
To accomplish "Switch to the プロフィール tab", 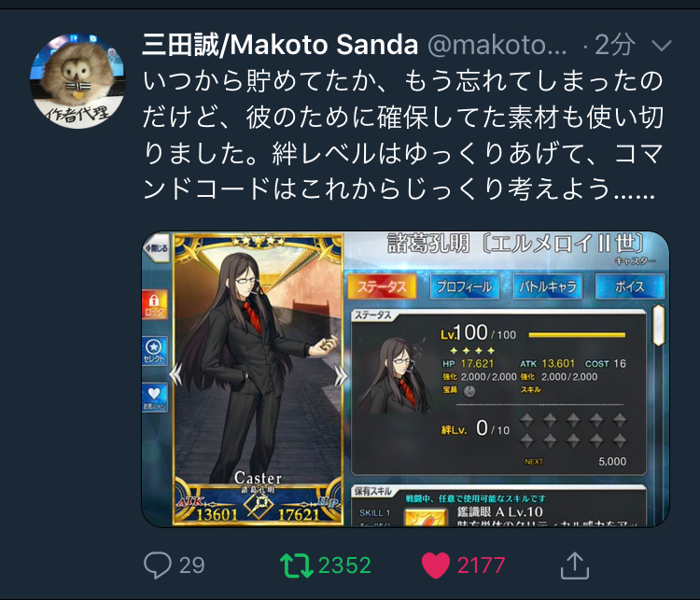I will coord(464,286).
